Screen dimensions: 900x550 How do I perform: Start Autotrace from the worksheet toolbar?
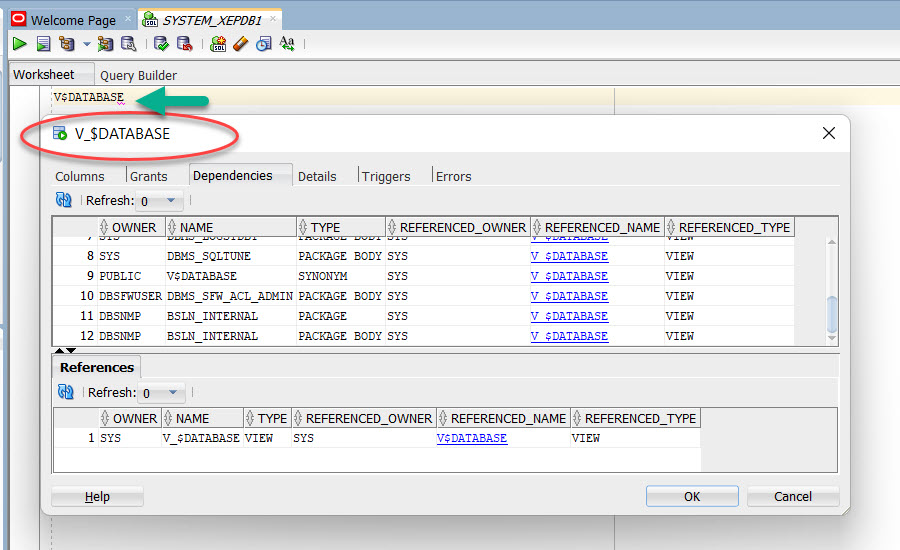click(105, 44)
